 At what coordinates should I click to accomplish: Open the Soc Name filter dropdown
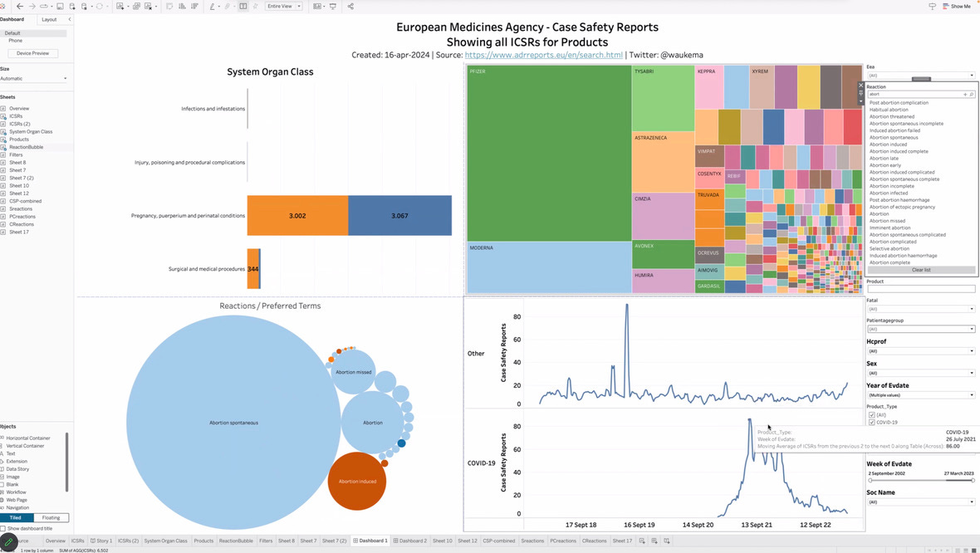coord(921,502)
